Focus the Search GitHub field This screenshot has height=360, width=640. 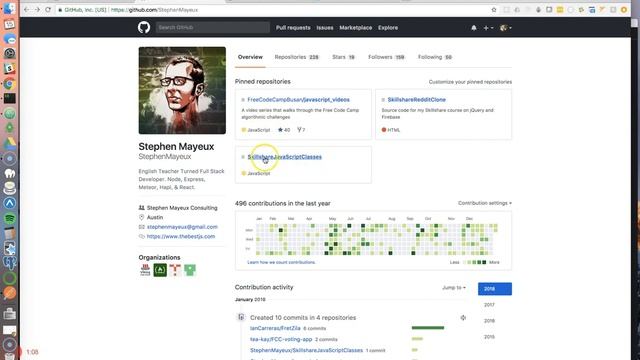pos(213,27)
